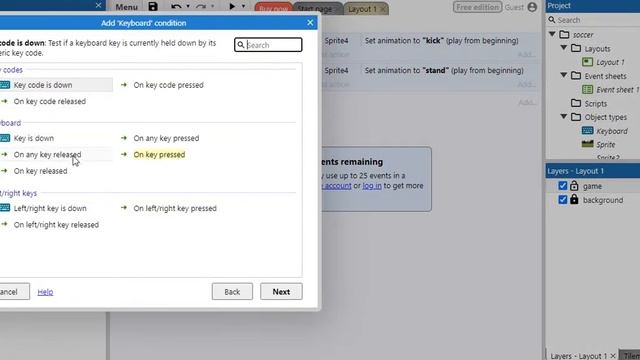The image size is (640, 360).
Task: Click the Keyboard object icon in Project
Action: (x=587, y=131)
